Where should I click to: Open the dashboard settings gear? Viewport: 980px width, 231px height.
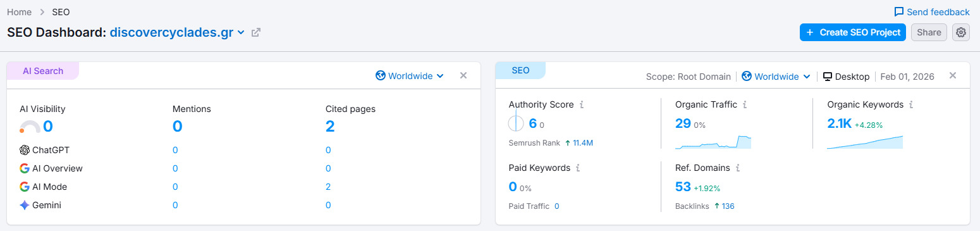tap(961, 32)
